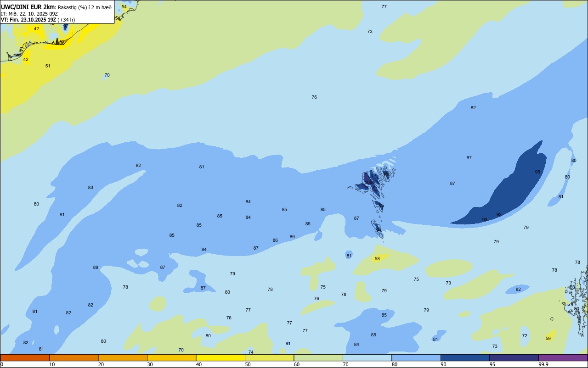Click the 60–70 pale green legend swatch

pos(318,357)
